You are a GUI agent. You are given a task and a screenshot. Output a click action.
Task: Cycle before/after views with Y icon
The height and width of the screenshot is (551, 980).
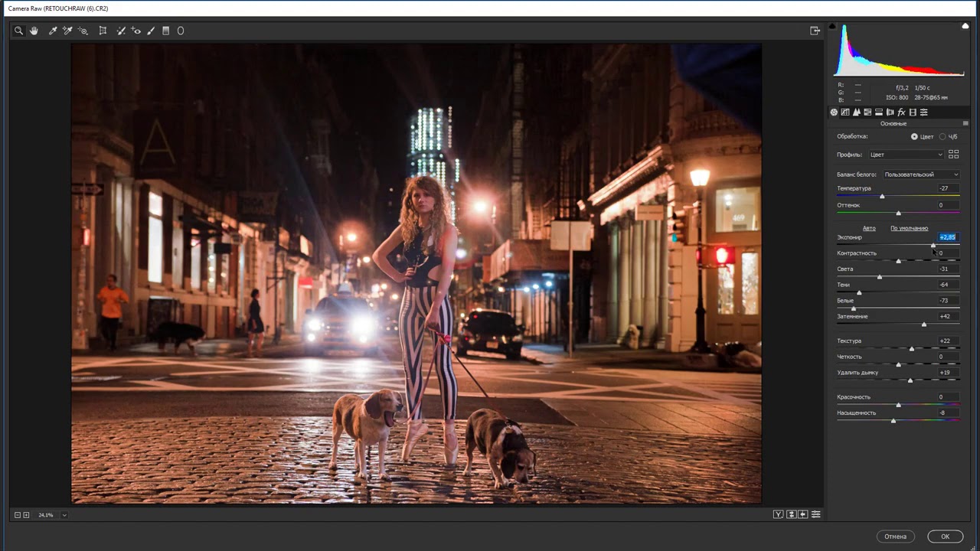coord(779,514)
